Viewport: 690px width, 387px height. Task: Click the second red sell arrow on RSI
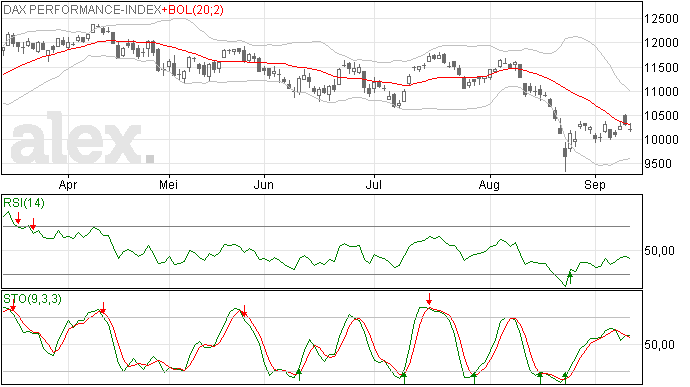(33, 224)
